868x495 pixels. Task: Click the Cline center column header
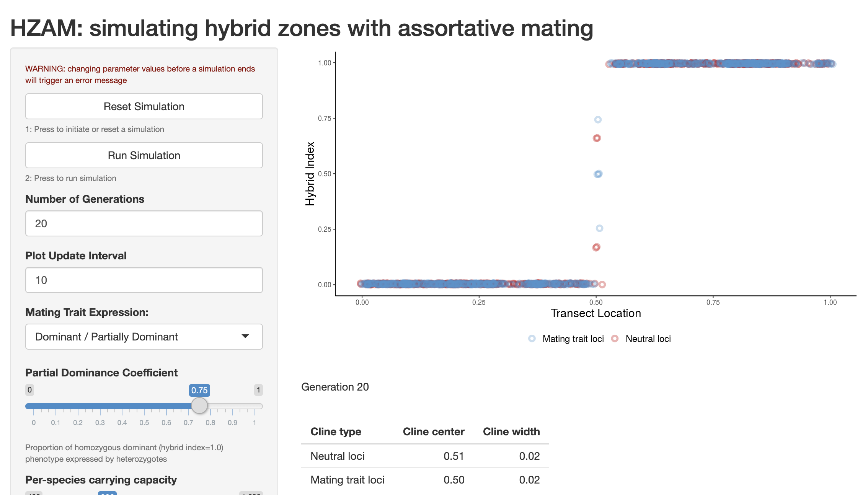(x=433, y=431)
